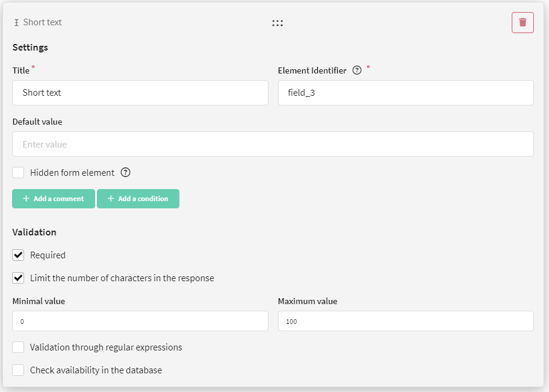Open help for Element Identifier
Screen dimensions: 549x392
coord(357,70)
